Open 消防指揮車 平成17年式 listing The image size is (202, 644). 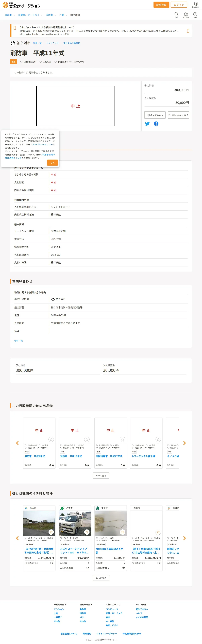(x=109, y=456)
